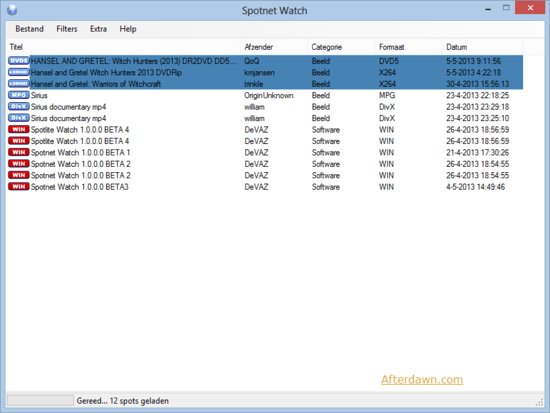Click the Software category cell in the BETA3 row

[x=326, y=187]
